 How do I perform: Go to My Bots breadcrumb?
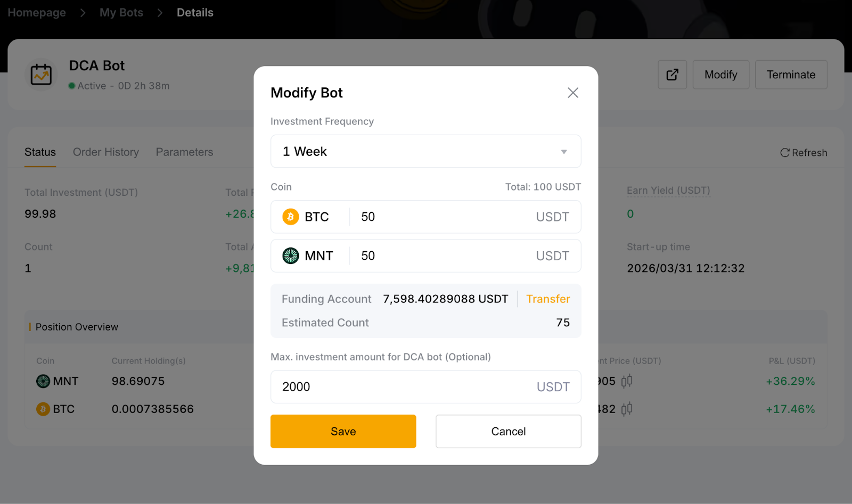coord(121,13)
